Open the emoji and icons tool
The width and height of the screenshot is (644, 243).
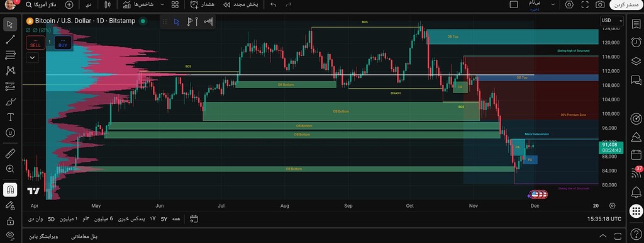[10, 133]
